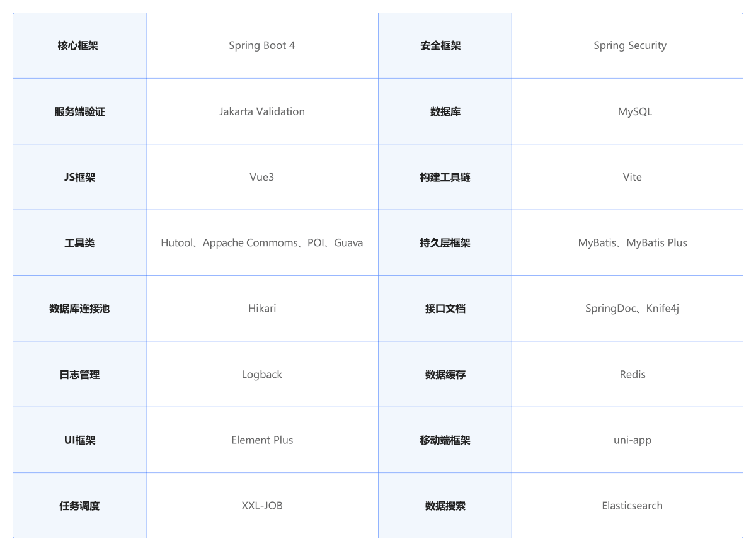Select the Spring Boot 4 cell
The width and height of the screenshot is (756, 551).
coord(262,45)
